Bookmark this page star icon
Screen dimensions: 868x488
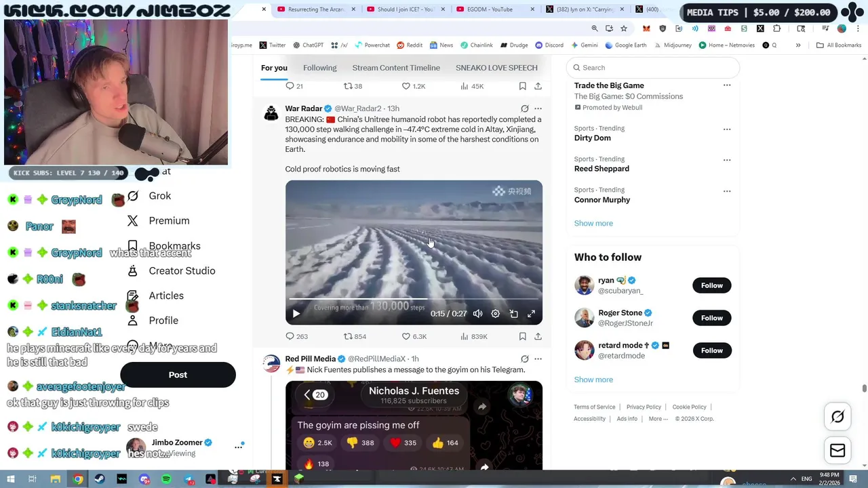(624, 28)
